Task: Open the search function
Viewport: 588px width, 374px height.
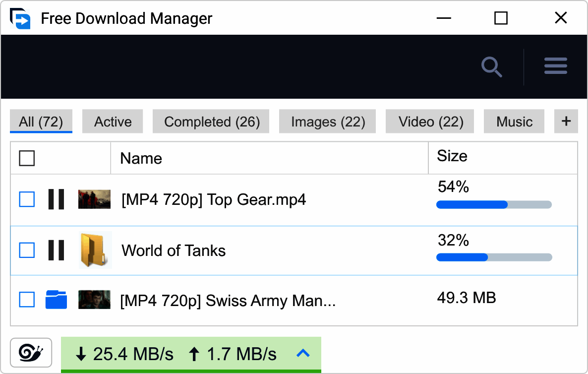Action: [491, 67]
